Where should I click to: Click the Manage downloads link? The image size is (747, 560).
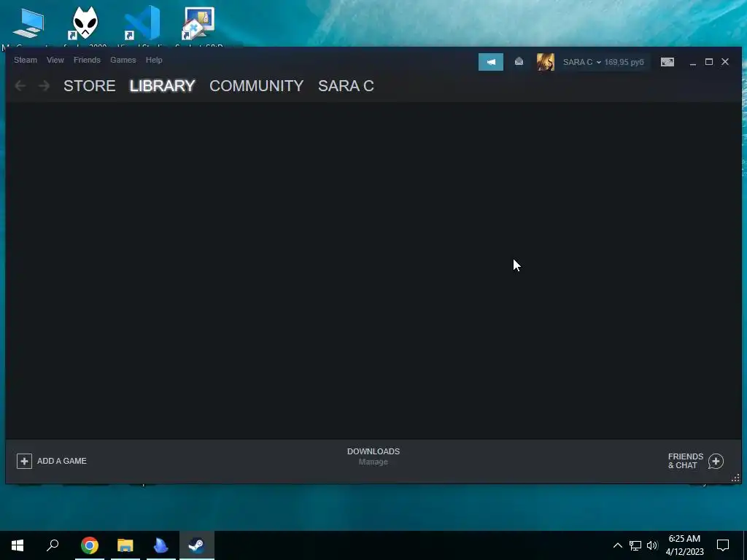pos(373,462)
